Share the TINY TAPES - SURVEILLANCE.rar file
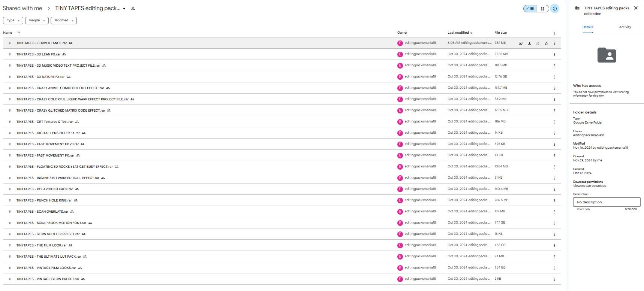 (x=521, y=43)
